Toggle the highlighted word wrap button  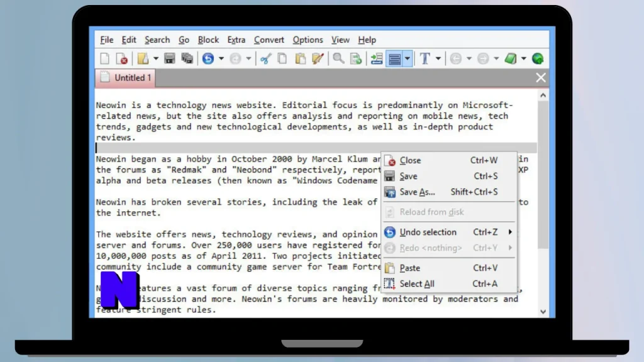(x=395, y=58)
